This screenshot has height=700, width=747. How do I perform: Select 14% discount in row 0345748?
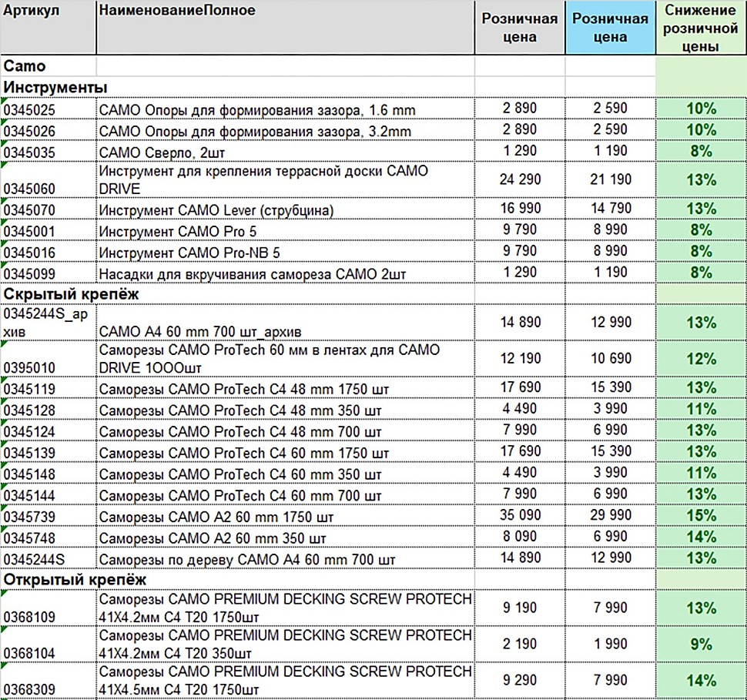click(x=701, y=537)
